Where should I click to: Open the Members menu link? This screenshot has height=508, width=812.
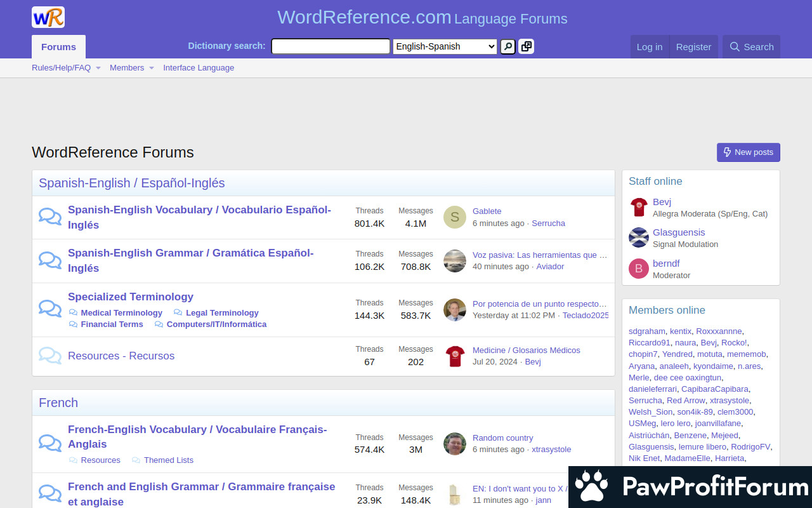127,68
